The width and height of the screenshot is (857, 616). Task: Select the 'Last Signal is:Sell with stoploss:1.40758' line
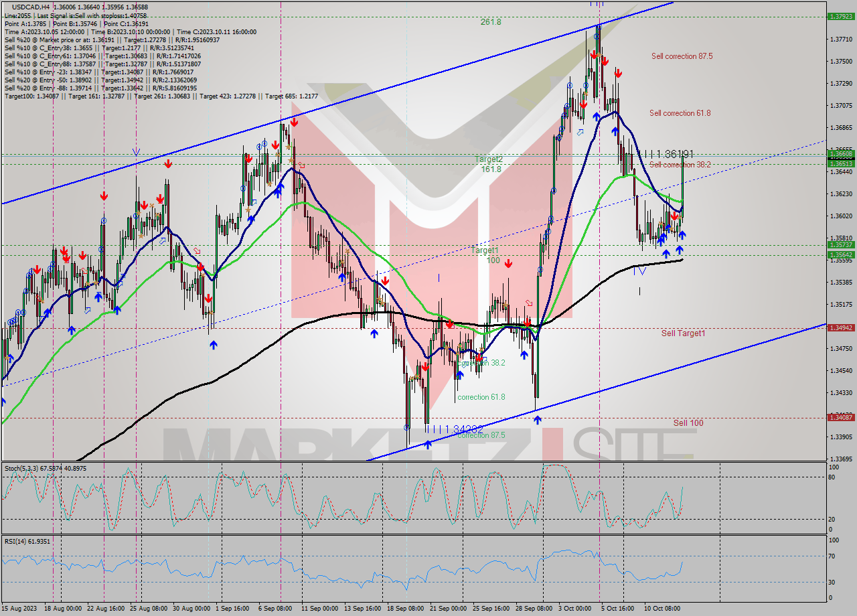91,15
